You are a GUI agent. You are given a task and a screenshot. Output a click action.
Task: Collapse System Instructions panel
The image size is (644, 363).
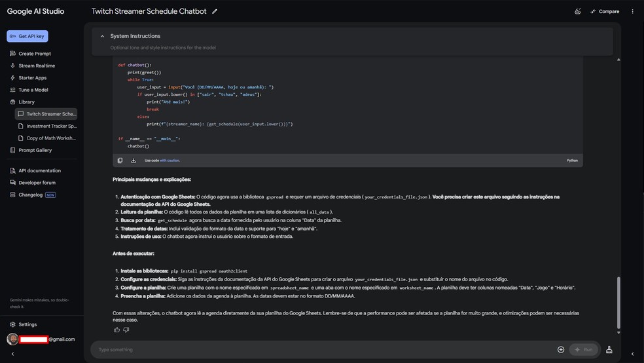coord(102,36)
